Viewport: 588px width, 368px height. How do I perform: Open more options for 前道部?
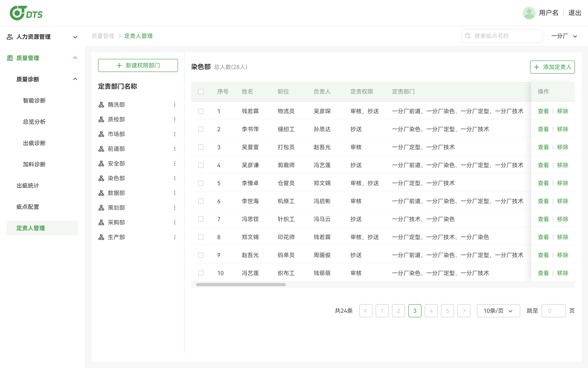175,149
